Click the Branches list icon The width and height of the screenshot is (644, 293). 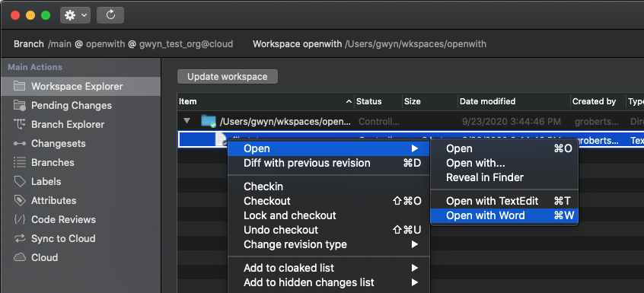19,163
